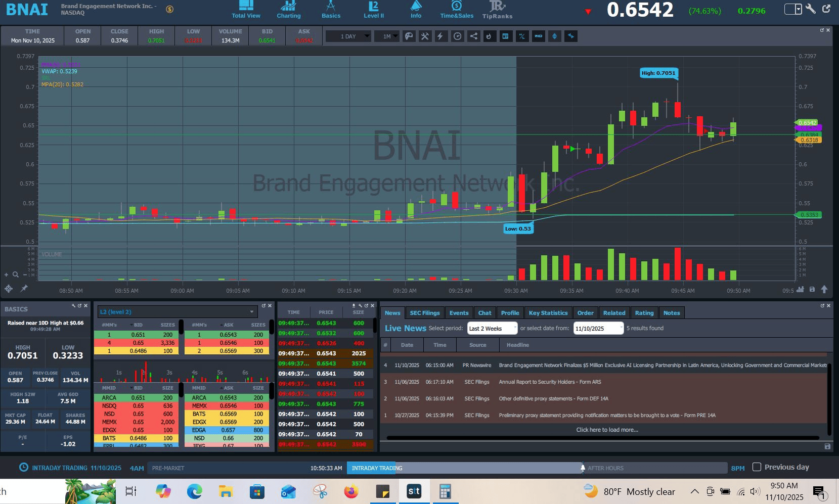Pin the chart with pushpin icon
This screenshot has width=839, height=504.
click(x=24, y=289)
